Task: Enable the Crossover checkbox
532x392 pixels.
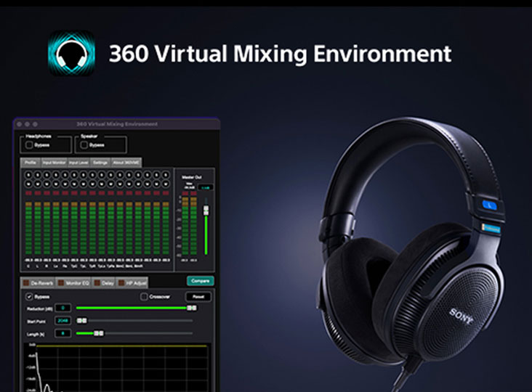Action: point(144,297)
